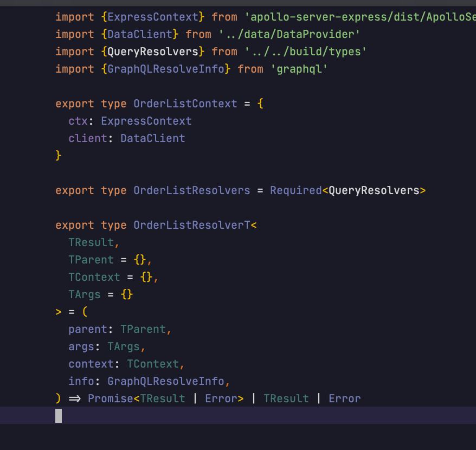Click QueryResolvers inside Required generic

pyautogui.click(x=374, y=191)
